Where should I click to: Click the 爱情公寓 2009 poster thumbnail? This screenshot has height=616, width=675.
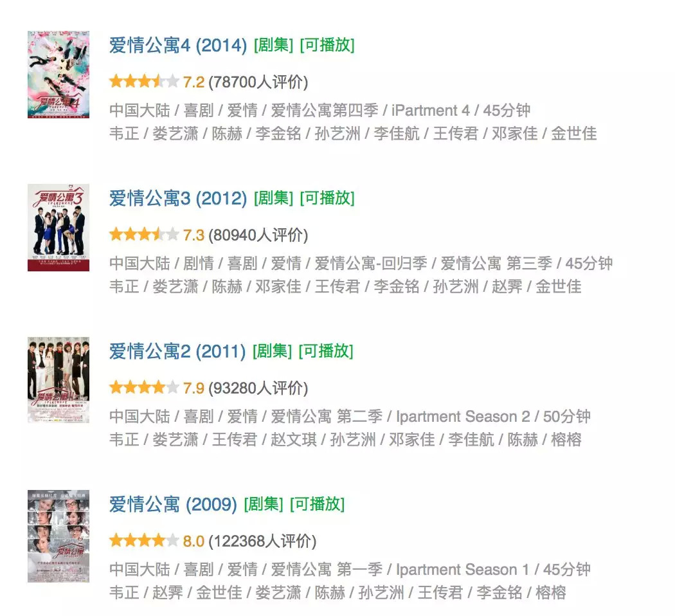coord(59,536)
